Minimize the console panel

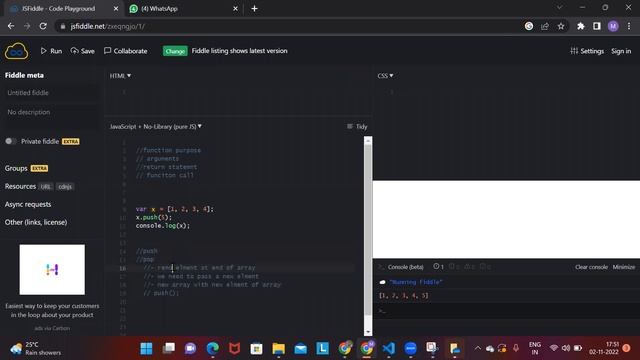point(624,267)
